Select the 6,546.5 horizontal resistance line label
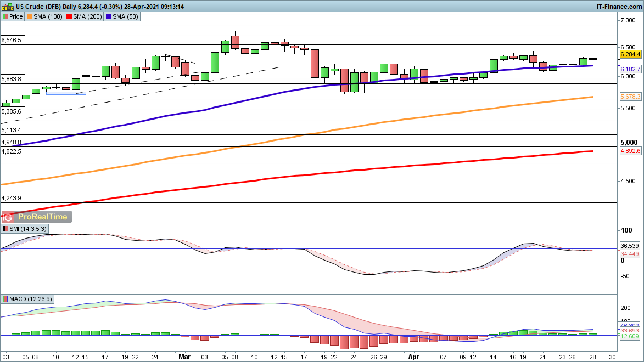Viewport: 644px width, 362px height. pyautogui.click(x=12, y=40)
